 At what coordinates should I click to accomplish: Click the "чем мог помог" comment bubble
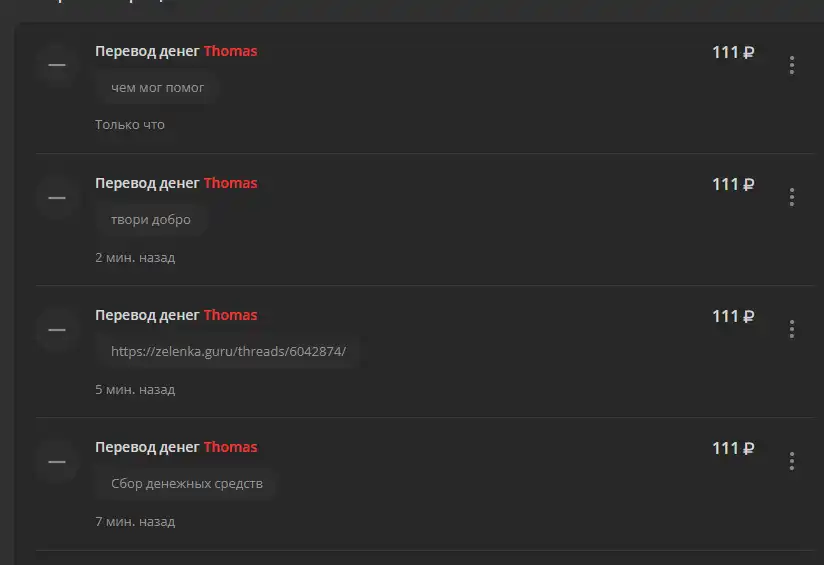(x=157, y=88)
